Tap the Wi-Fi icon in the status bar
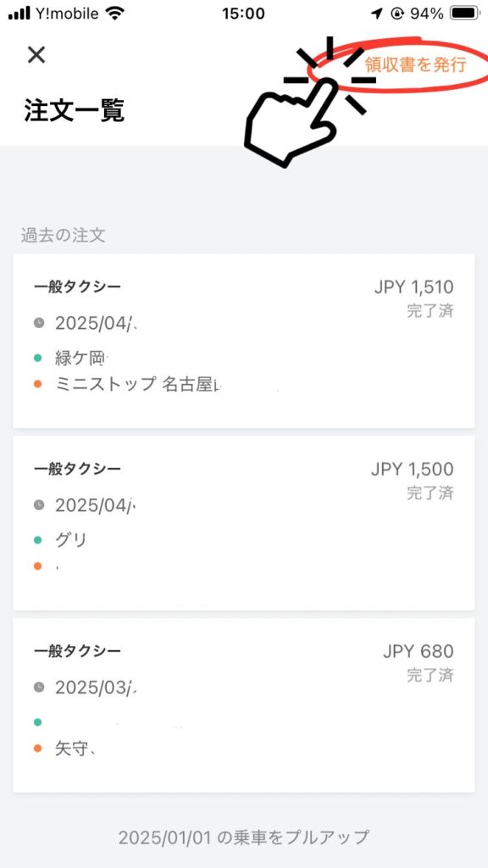The width and height of the screenshot is (488, 868). (115, 14)
